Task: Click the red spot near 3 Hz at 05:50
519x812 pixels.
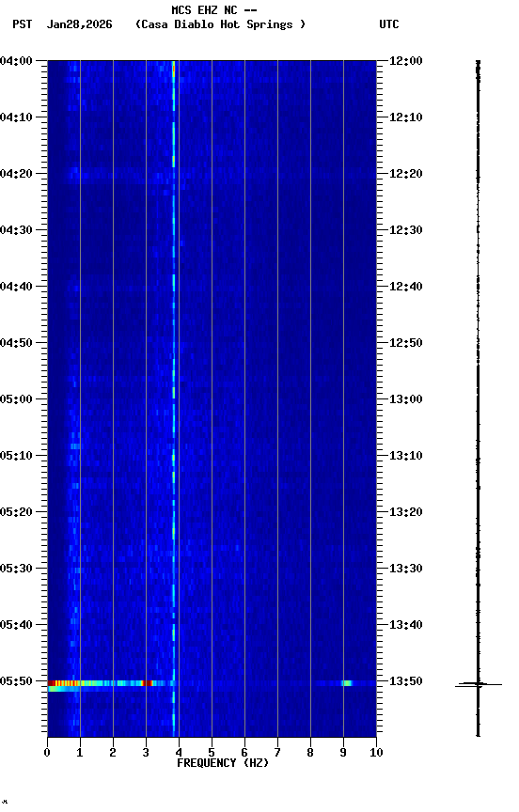Action: [147, 683]
